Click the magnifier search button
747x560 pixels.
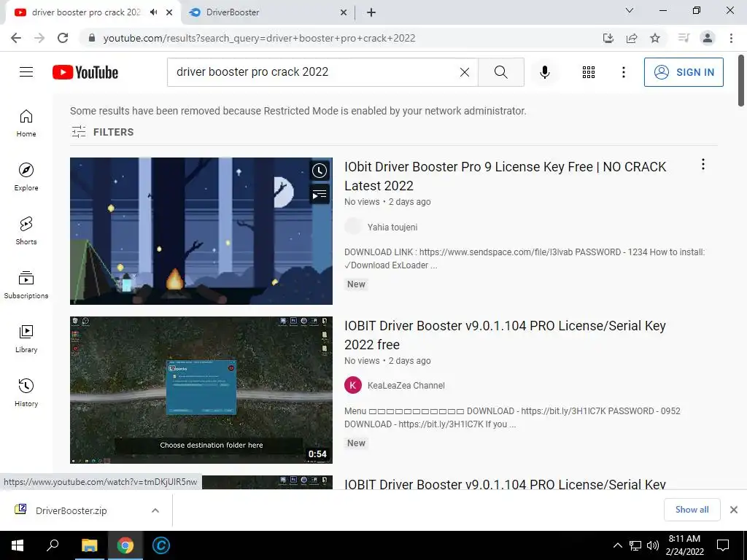pyautogui.click(x=500, y=72)
